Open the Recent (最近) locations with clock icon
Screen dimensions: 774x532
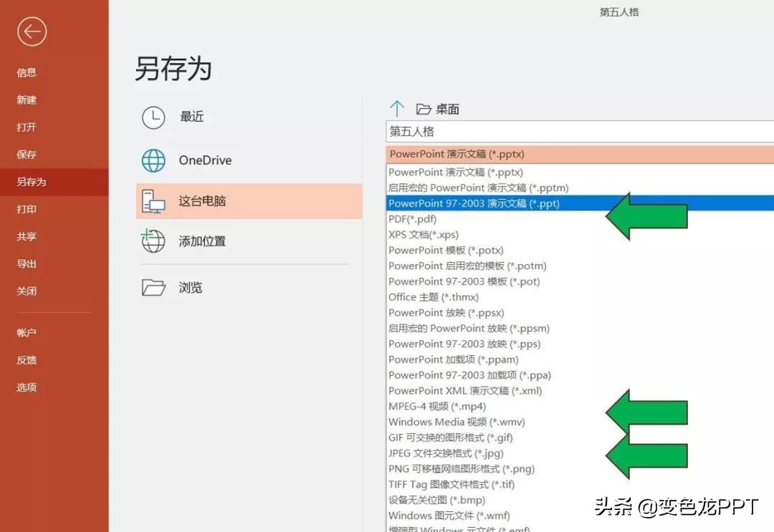tap(153, 116)
